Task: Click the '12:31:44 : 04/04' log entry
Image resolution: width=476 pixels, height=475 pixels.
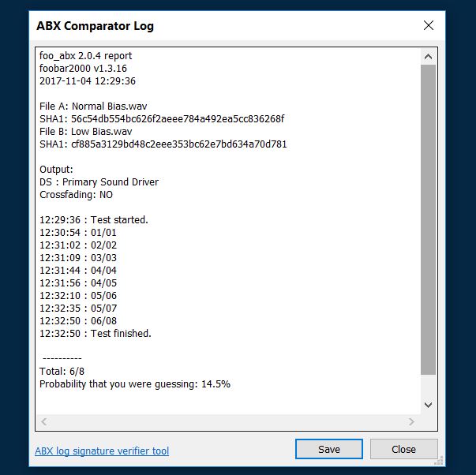Action: pyautogui.click(x=78, y=271)
